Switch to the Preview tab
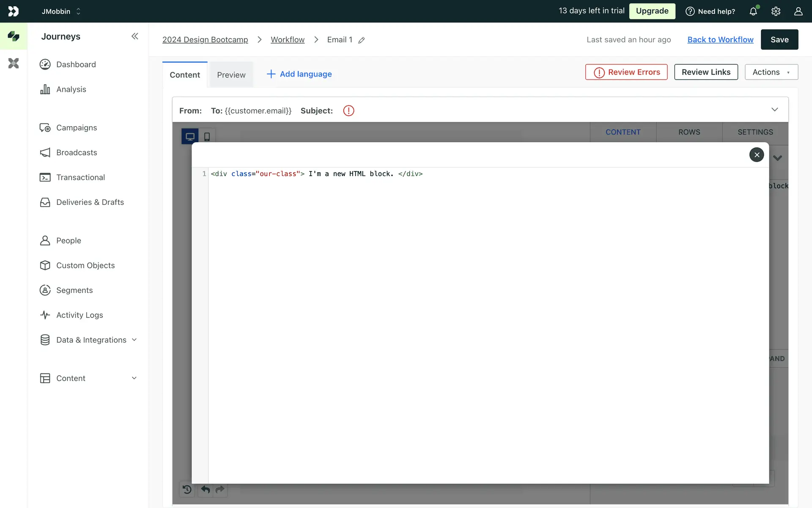 [x=231, y=75]
